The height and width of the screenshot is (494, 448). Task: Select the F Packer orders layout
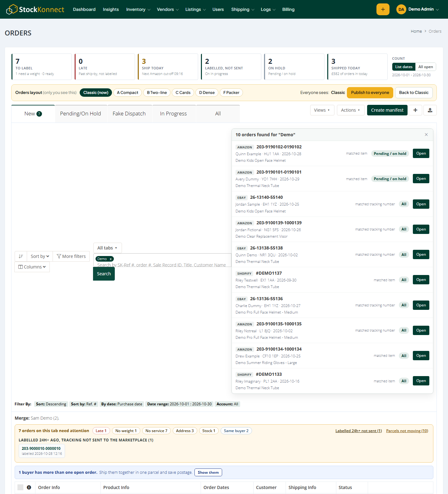tap(231, 93)
